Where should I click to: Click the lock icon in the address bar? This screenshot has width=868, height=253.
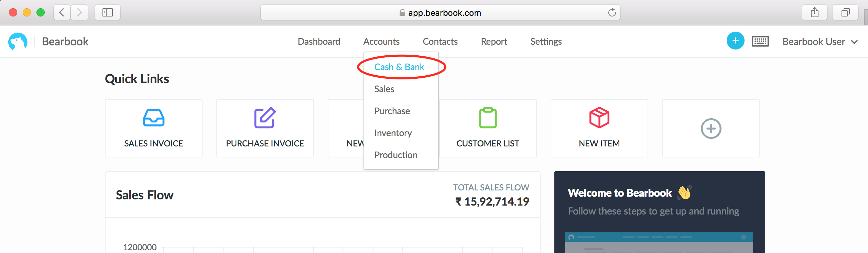[x=402, y=13]
